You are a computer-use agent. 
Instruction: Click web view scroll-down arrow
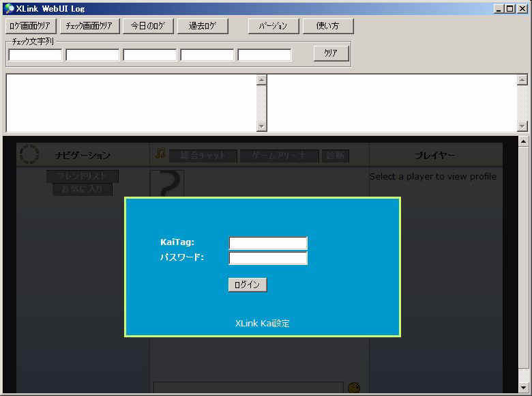coord(524,388)
